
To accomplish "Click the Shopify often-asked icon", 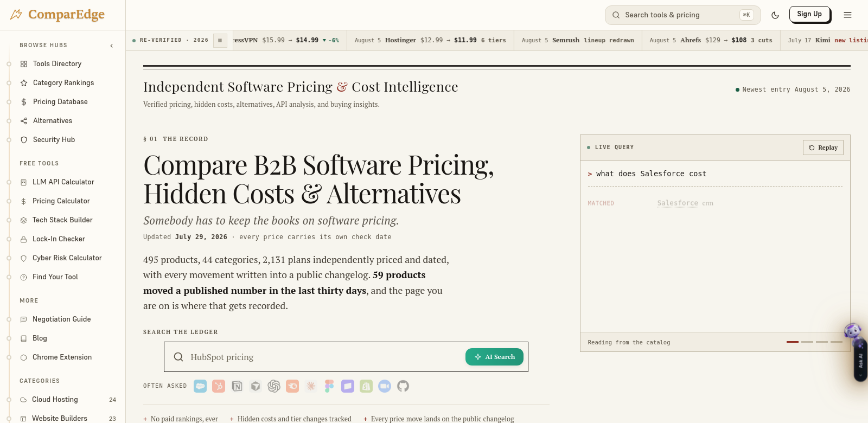I will pos(366,386).
